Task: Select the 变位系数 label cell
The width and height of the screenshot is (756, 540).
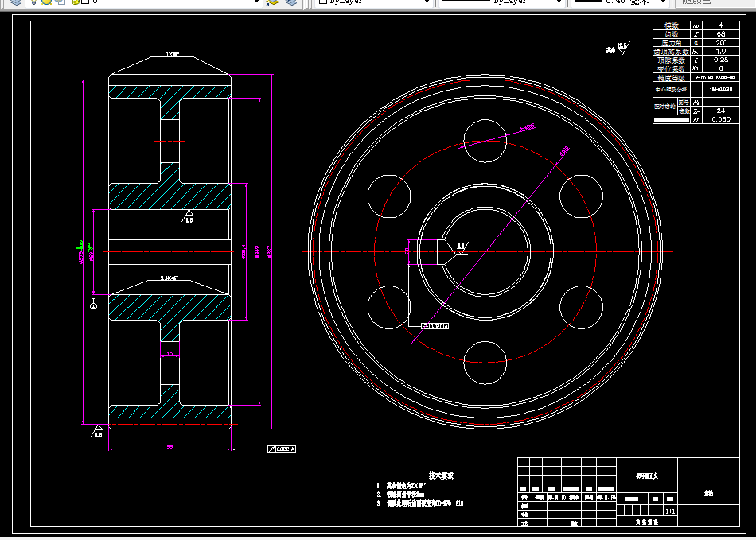Action: (672, 69)
